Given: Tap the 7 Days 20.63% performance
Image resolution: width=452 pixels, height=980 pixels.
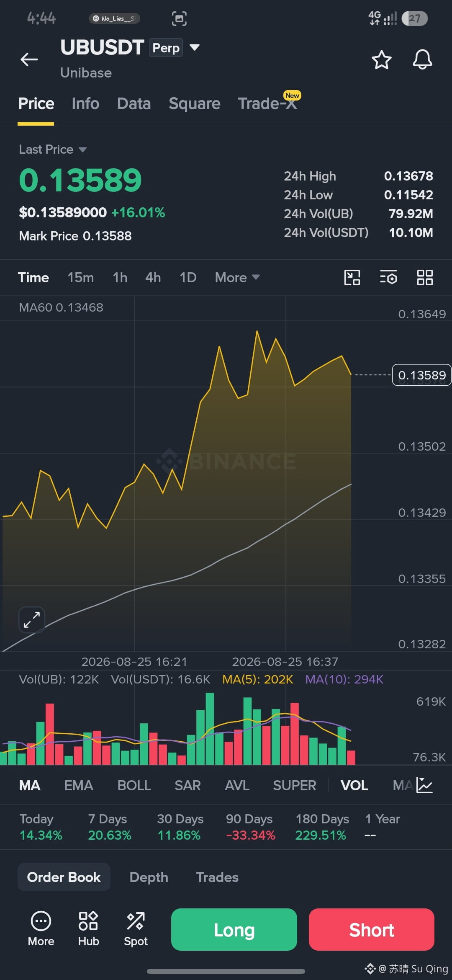Looking at the screenshot, I should click(110, 827).
